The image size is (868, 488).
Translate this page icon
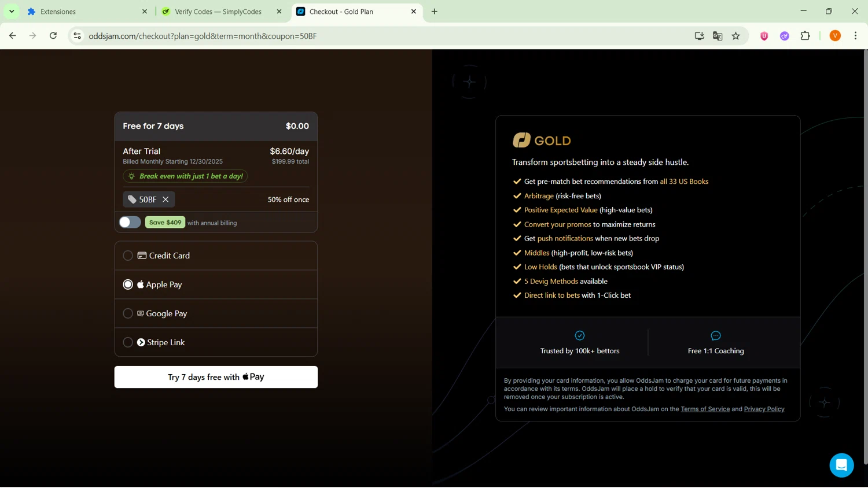718,36
